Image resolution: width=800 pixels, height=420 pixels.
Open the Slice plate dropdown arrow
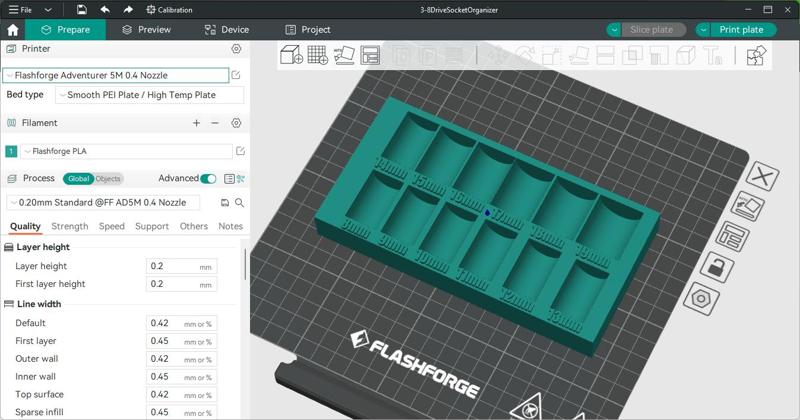point(614,30)
